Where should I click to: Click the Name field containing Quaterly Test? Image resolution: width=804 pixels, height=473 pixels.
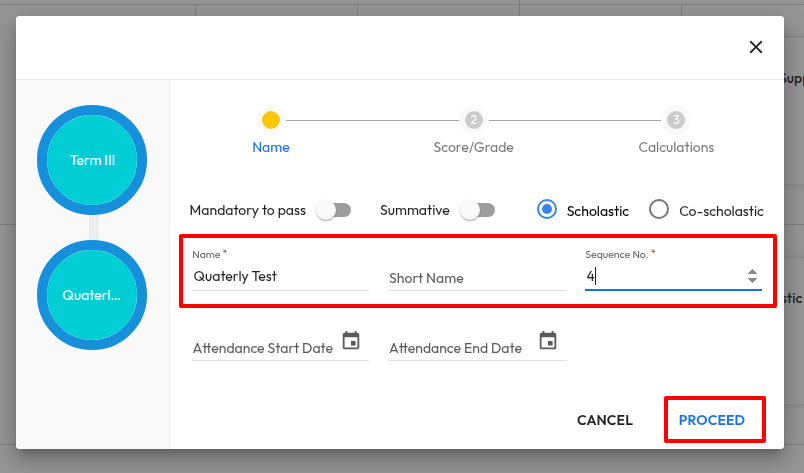280,276
